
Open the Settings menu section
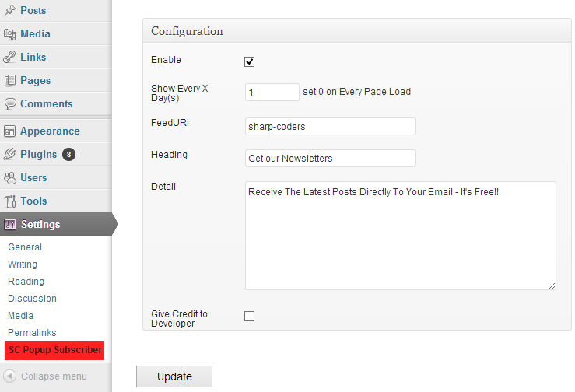click(40, 225)
